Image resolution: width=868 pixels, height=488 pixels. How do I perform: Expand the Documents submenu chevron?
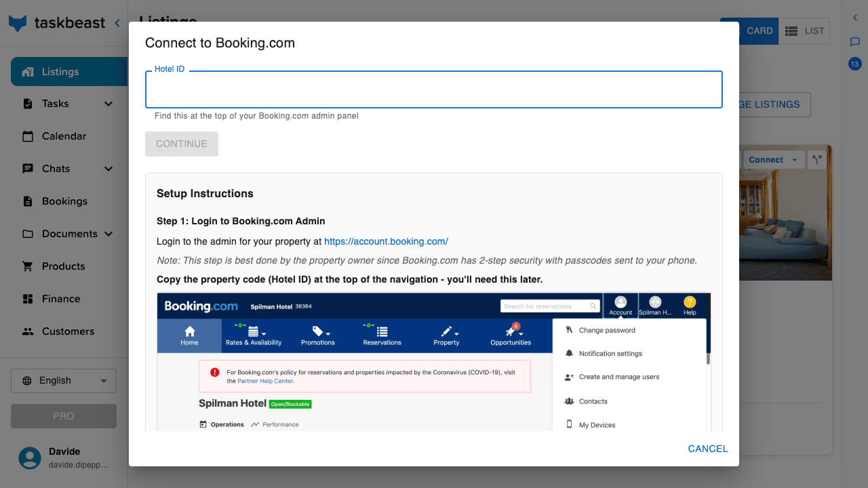pyautogui.click(x=108, y=234)
